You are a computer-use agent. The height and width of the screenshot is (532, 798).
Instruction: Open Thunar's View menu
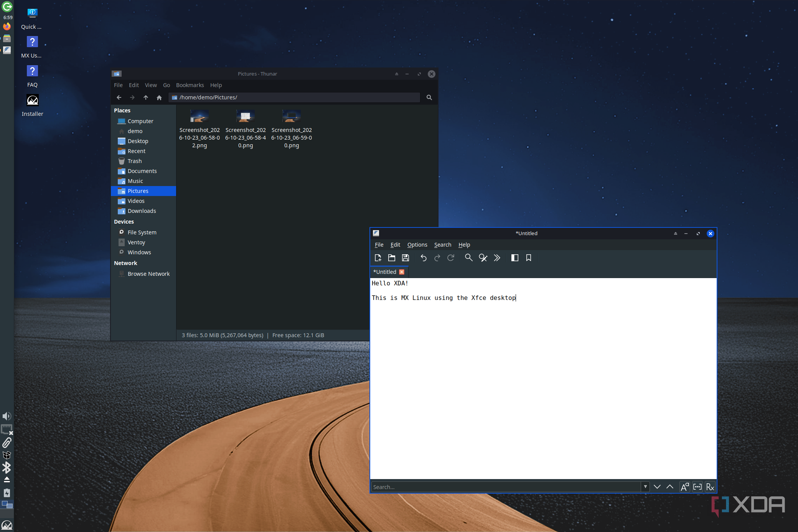tap(151, 85)
